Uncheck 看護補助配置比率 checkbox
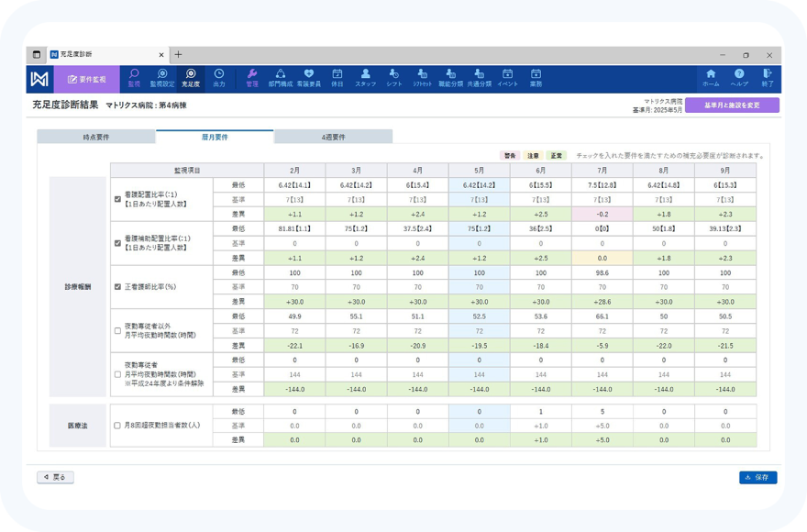This screenshot has height=532, width=807. click(x=117, y=243)
